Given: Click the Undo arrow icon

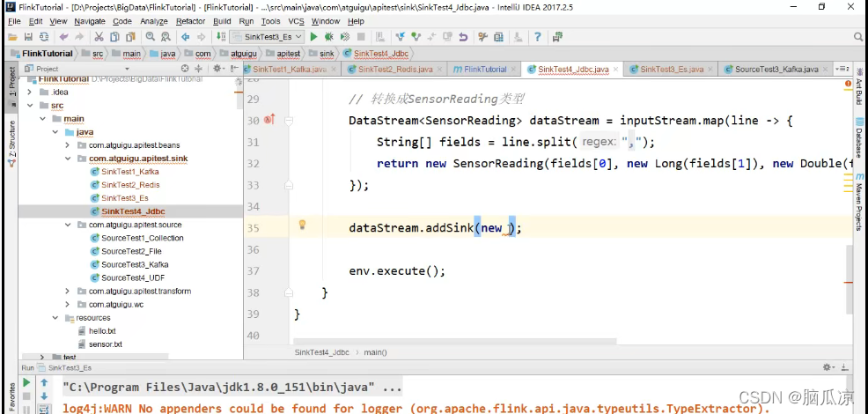Looking at the screenshot, I should click(63, 37).
